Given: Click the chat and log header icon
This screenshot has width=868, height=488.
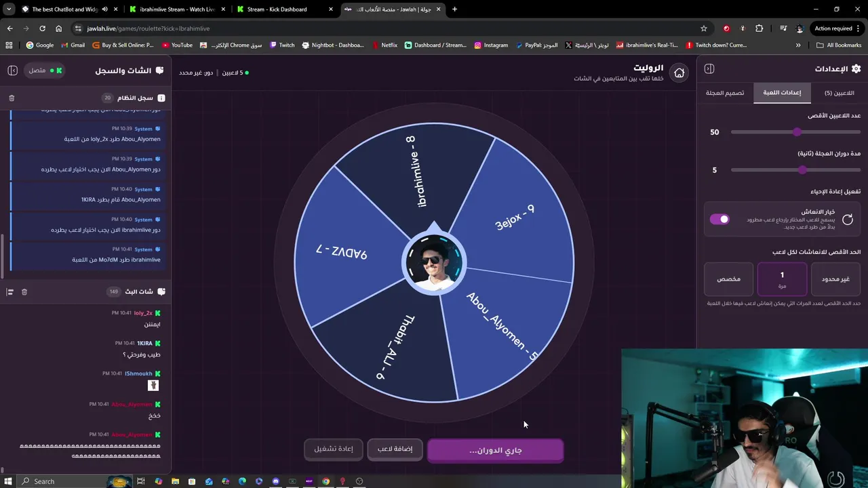Looking at the screenshot, I should click(x=159, y=70).
